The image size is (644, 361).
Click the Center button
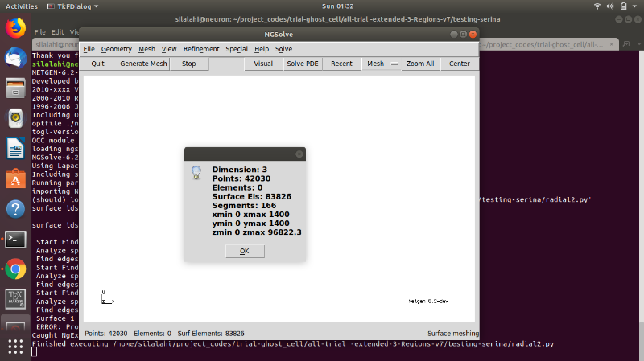pos(459,64)
